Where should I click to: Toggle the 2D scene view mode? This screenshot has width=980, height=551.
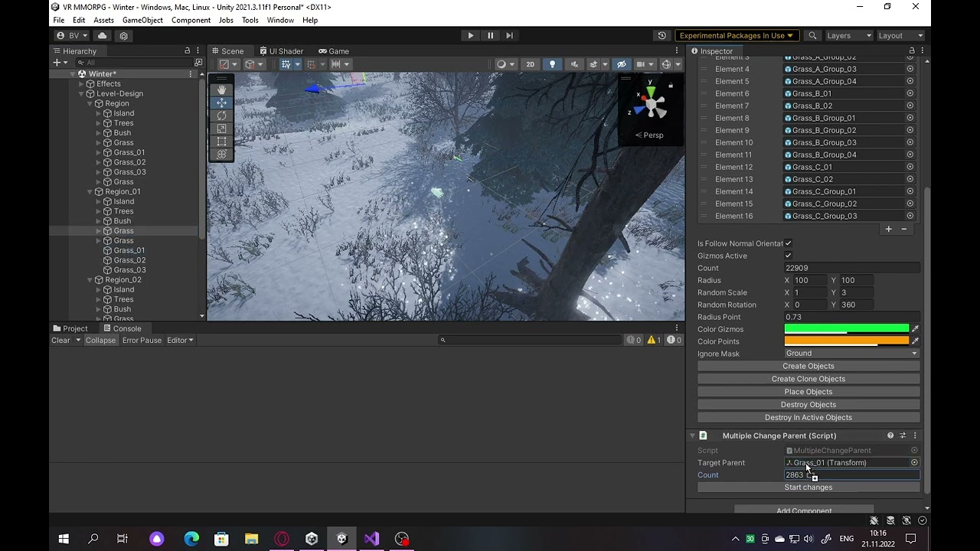point(530,64)
